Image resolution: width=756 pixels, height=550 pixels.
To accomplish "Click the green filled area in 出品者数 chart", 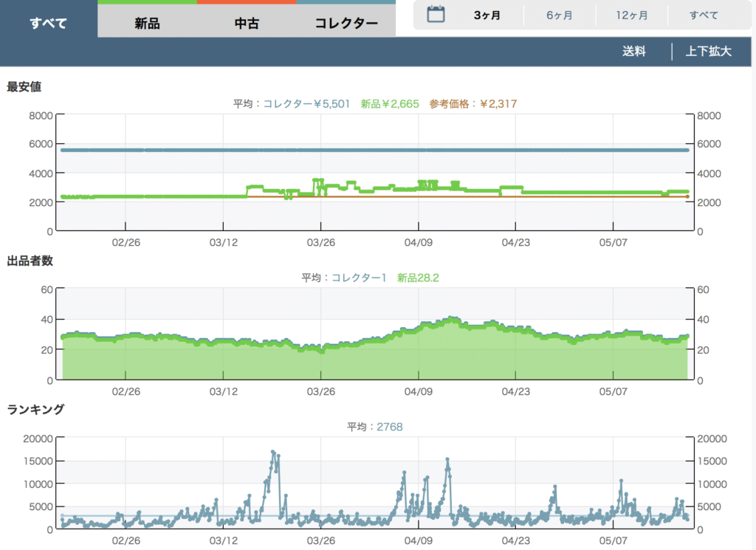I will (369, 362).
